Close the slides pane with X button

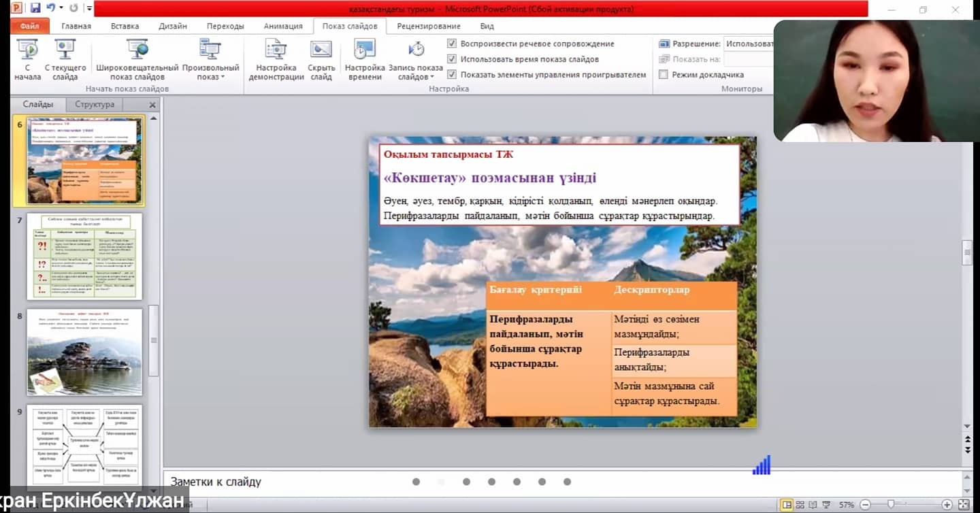[x=152, y=105]
